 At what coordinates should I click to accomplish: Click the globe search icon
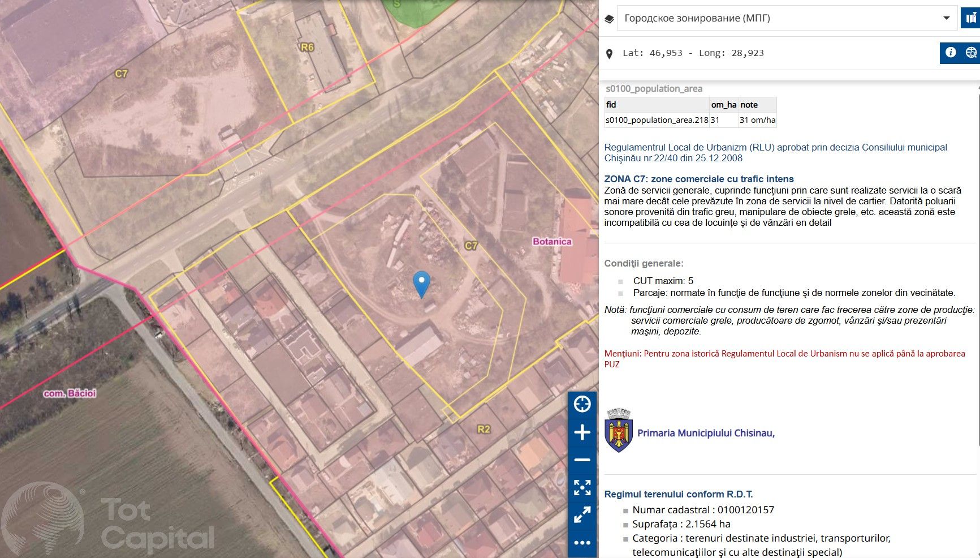tap(971, 53)
